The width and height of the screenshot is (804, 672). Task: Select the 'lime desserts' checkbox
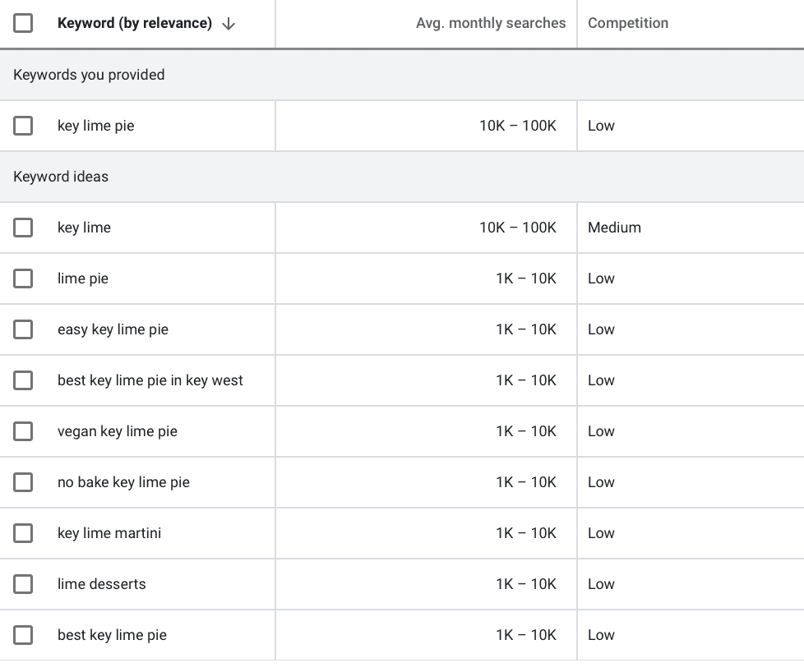point(23,584)
